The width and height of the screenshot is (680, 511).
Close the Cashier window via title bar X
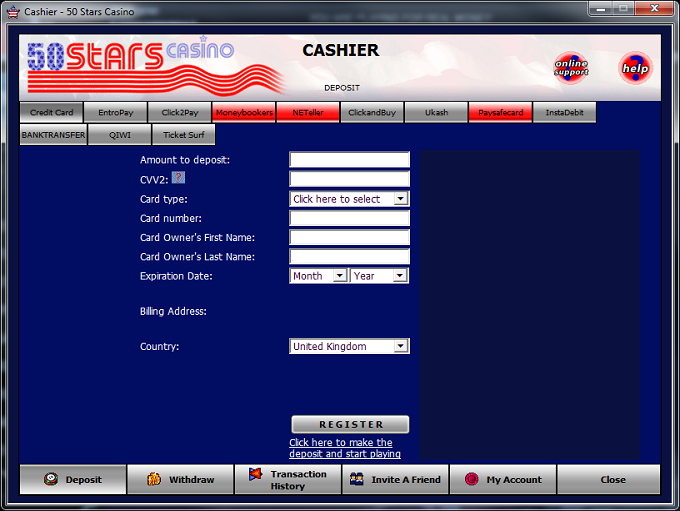[x=654, y=8]
